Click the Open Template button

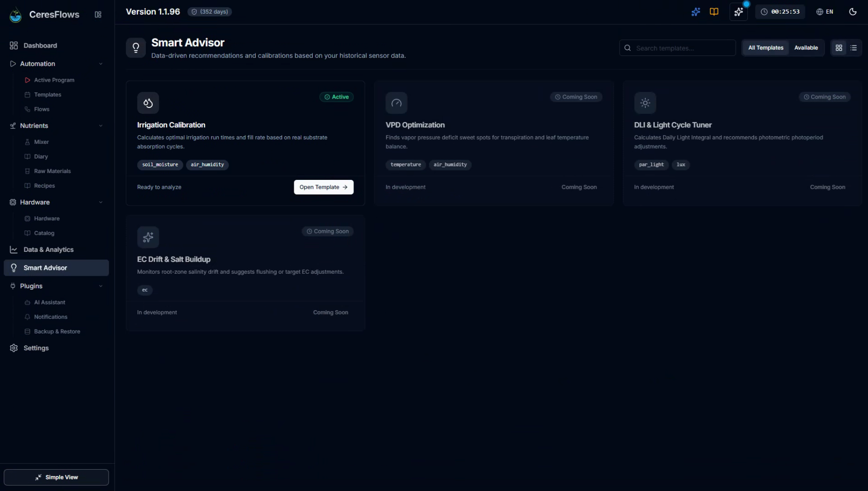[x=323, y=187]
